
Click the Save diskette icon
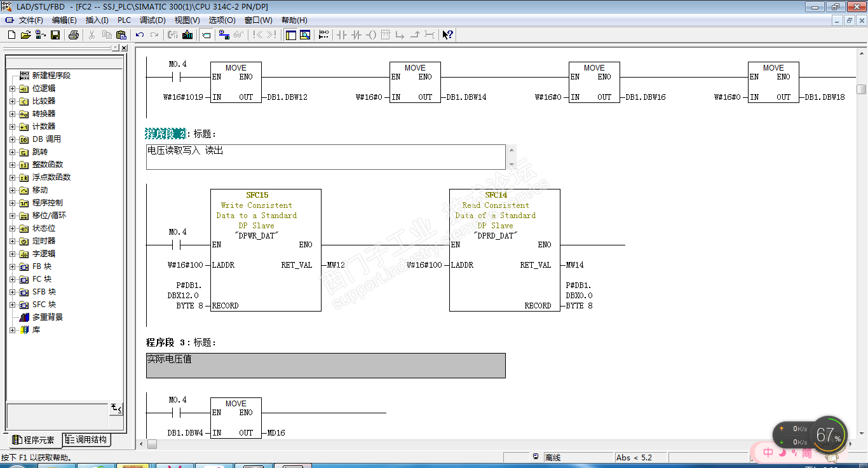(x=55, y=35)
